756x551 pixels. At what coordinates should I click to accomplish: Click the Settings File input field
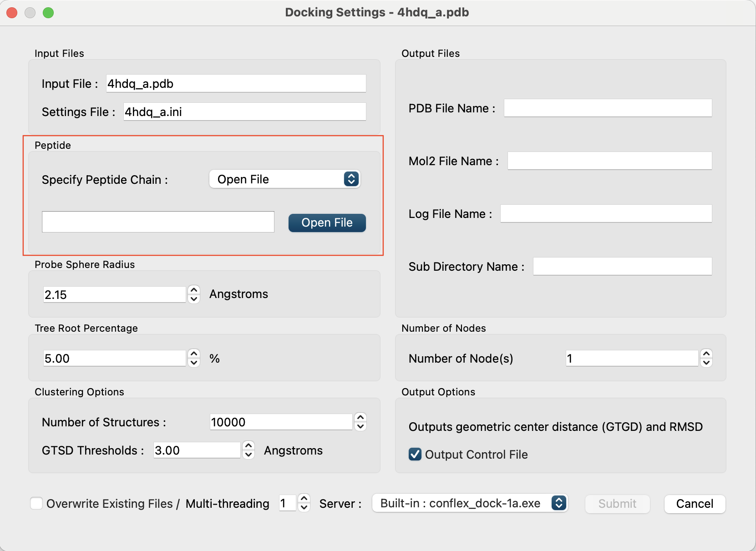[x=244, y=112]
